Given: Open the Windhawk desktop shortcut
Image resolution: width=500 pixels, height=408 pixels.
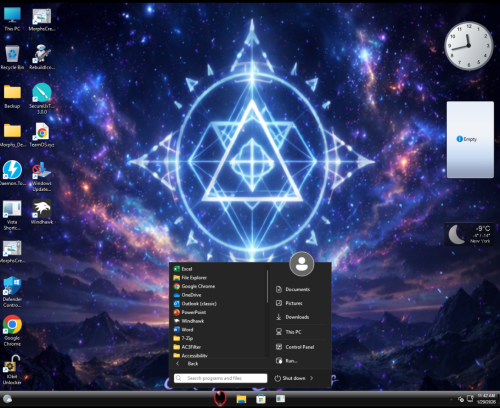Looking at the screenshot, I should coord(42,212).
